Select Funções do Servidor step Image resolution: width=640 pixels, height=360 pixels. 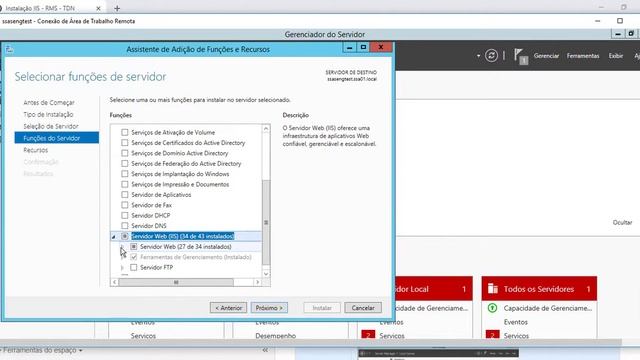point(57,138)
